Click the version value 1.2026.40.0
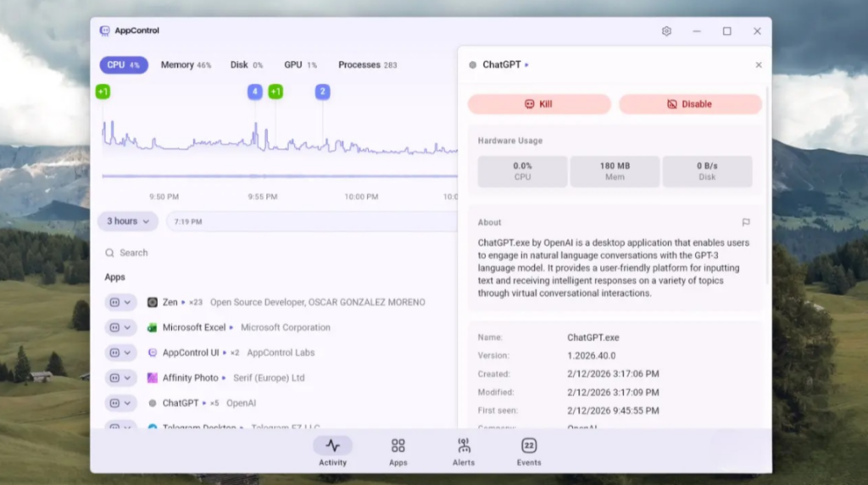 point(591,356)
